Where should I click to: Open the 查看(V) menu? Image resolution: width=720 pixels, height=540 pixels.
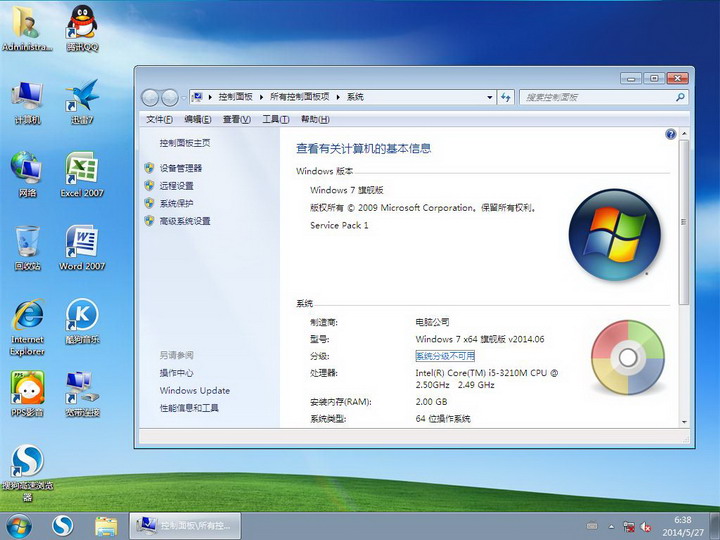pyautogui.click(x=236, y=119)
